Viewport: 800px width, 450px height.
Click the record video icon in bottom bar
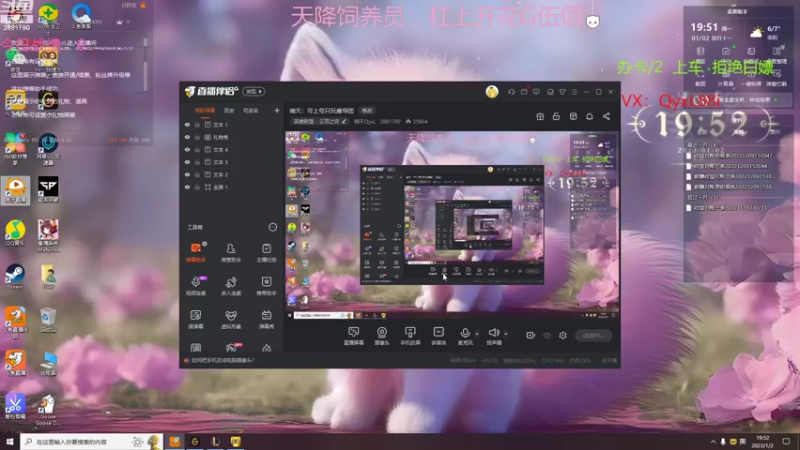[x=531, y=335]
